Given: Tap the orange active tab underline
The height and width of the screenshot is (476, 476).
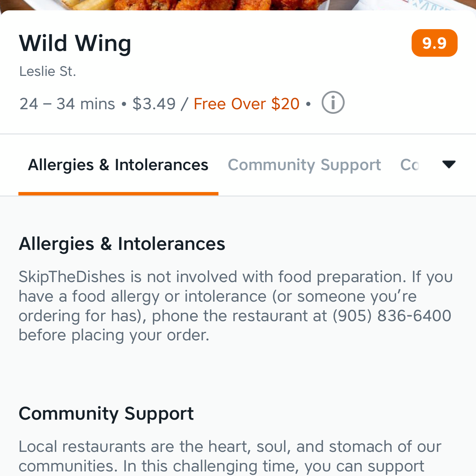Looking at the screenshot, I should click(118, 194).
